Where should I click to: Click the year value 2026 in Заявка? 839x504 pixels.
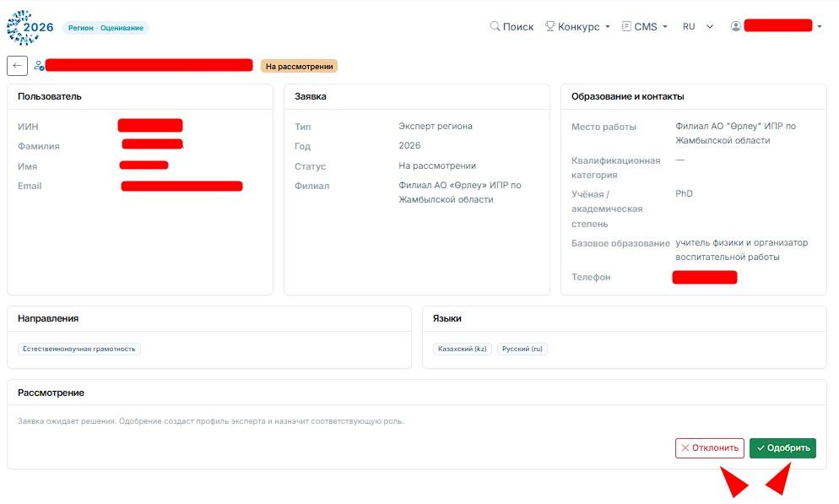point(409,145)
